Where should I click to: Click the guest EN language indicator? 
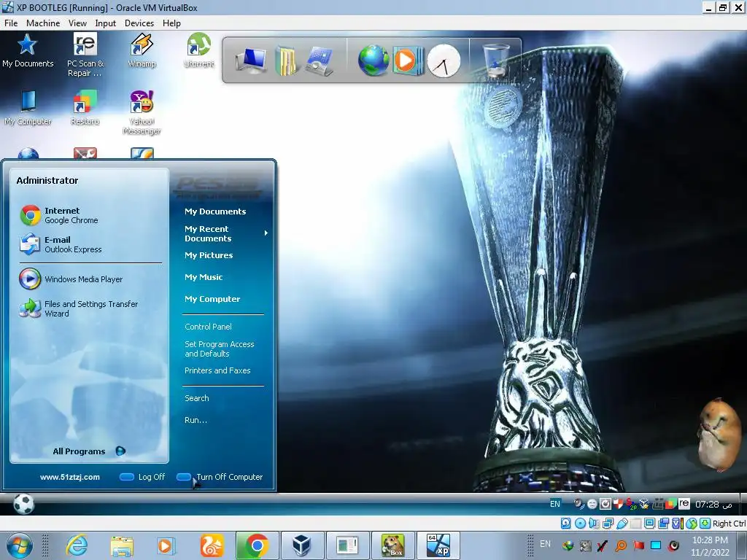pos(555,504)
